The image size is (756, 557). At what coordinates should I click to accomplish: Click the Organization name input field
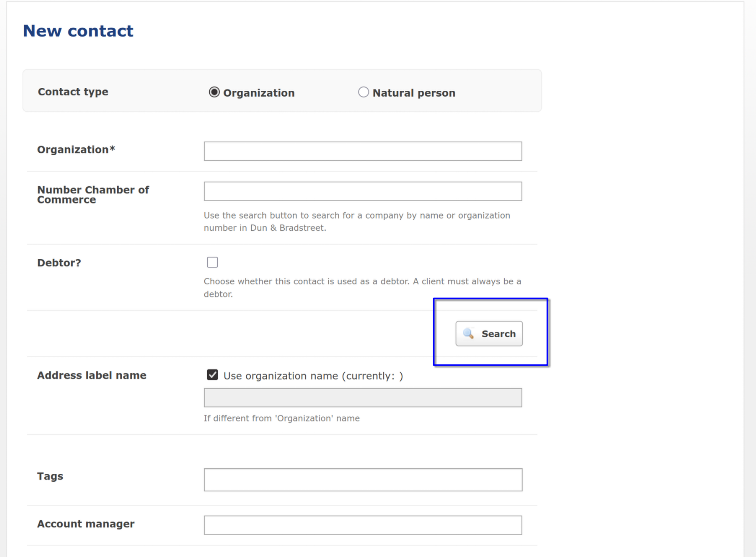click(x=362, y=151)
